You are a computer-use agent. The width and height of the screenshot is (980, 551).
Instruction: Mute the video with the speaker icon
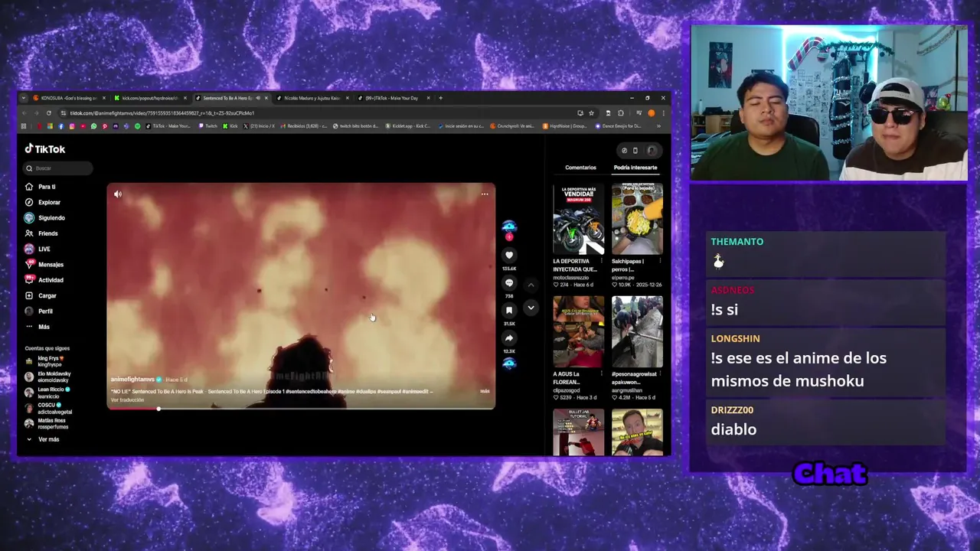118,194
